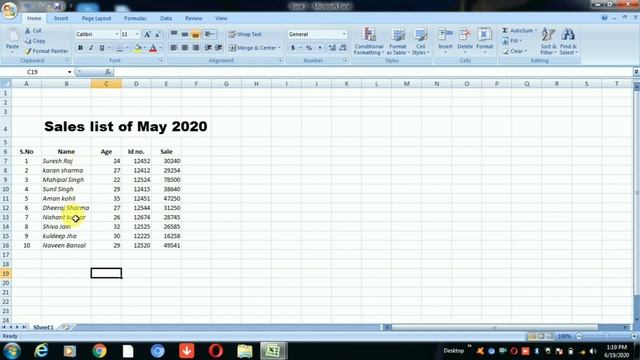
Task: Switch to the Formulas tab
Action: [135, 18]
